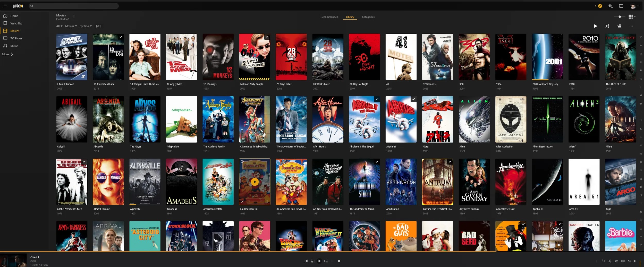The width and height of the screenshot is (644, 267).
Task: Open the user account dropdown
Action: (x=634, y=6)
